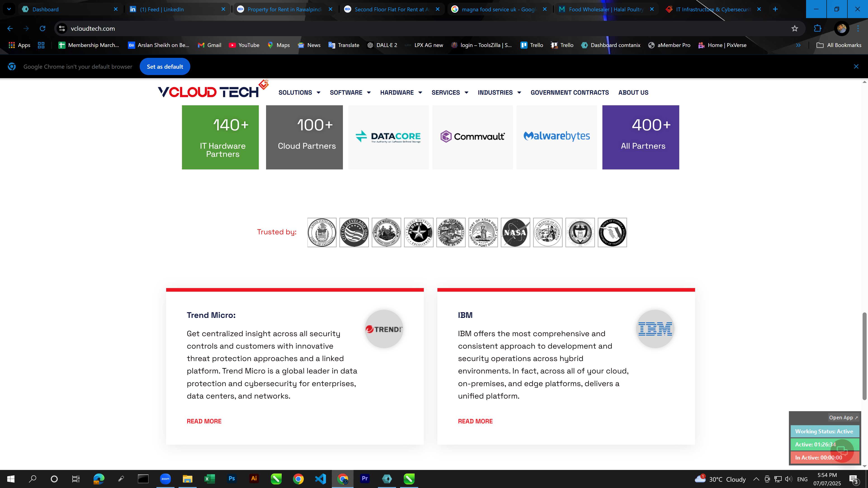Open Zoom from the taskbar
868x488 pixels.
click(x=165, y=479)
